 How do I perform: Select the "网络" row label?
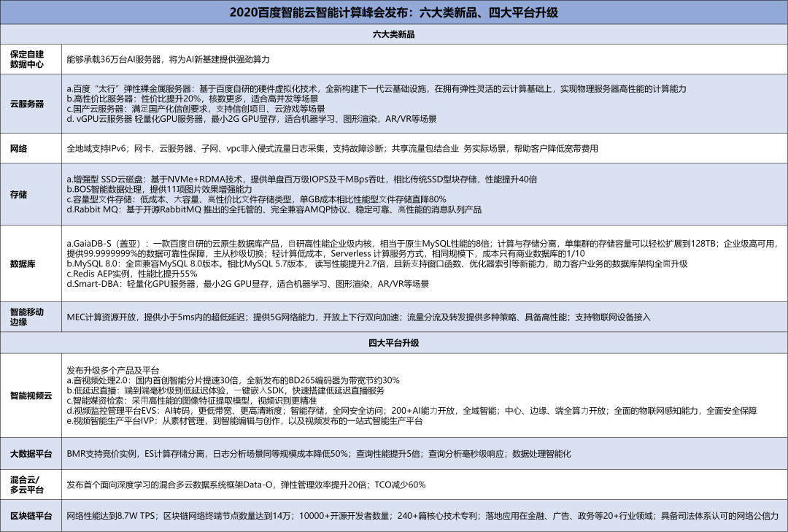18,148
